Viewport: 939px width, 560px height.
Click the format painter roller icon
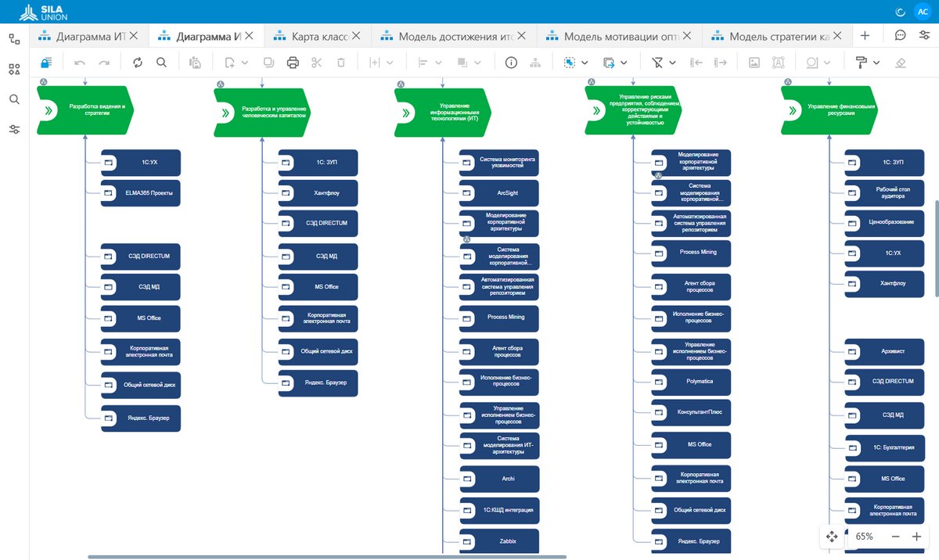click(861, 63)
